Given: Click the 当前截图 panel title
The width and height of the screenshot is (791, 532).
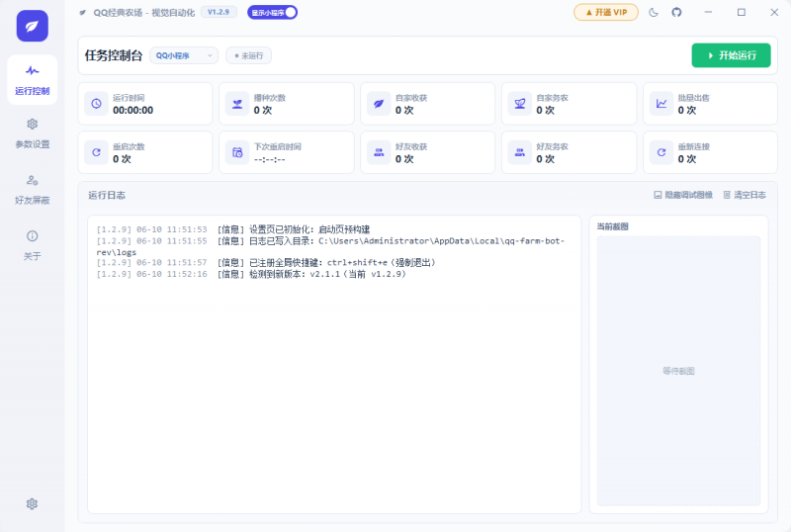Looking at the screenshot, I should pyautogui.click(x=612, y=226).
